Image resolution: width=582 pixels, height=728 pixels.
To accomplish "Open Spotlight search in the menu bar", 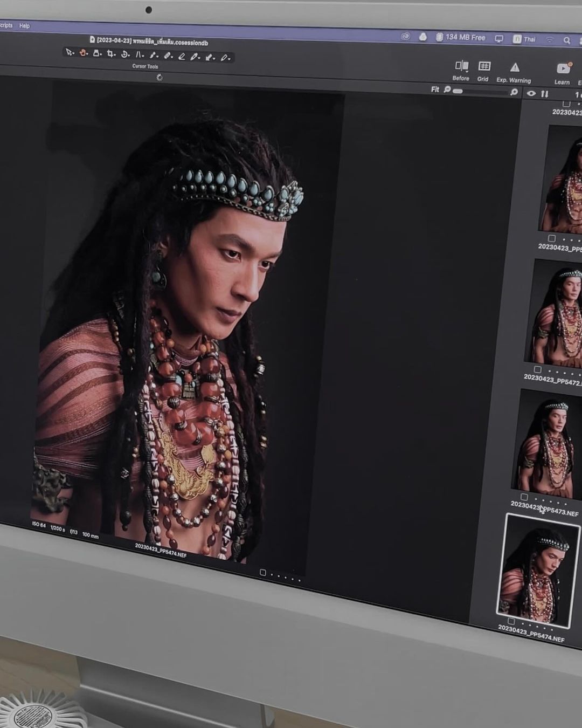I will (x=567, y=40).
